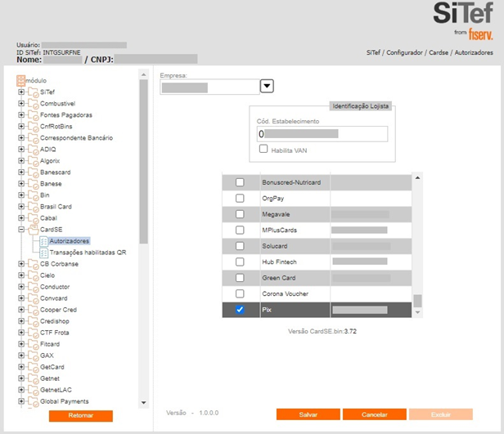This screenshot has height=434, width=504.
Task: Select the Global Payments module
Action: (64, 401)
